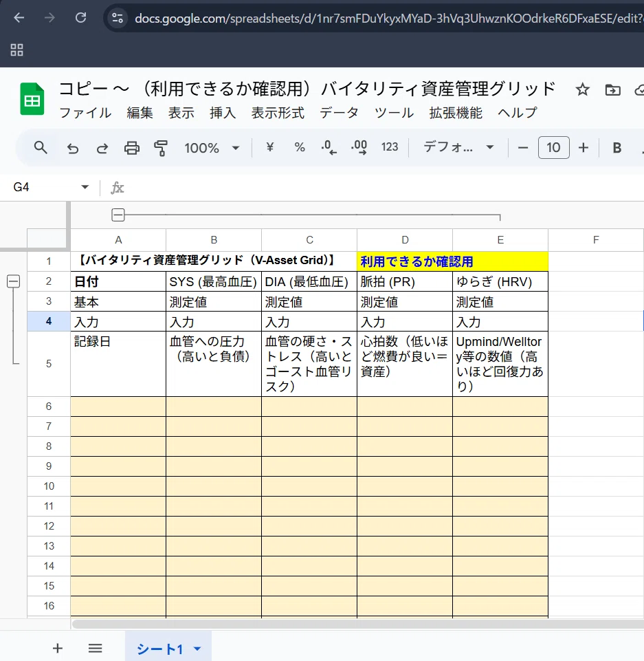This screenshot has height=661, width=644.
Task: View site information icon in address bar
Action: tap(118, 18)
